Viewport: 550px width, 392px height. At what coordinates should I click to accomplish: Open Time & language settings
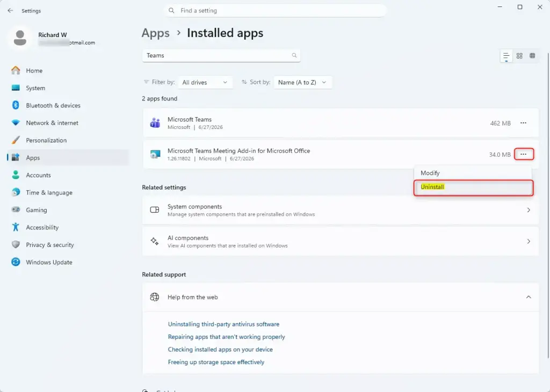pyautogui.click(x=68, y=192)
